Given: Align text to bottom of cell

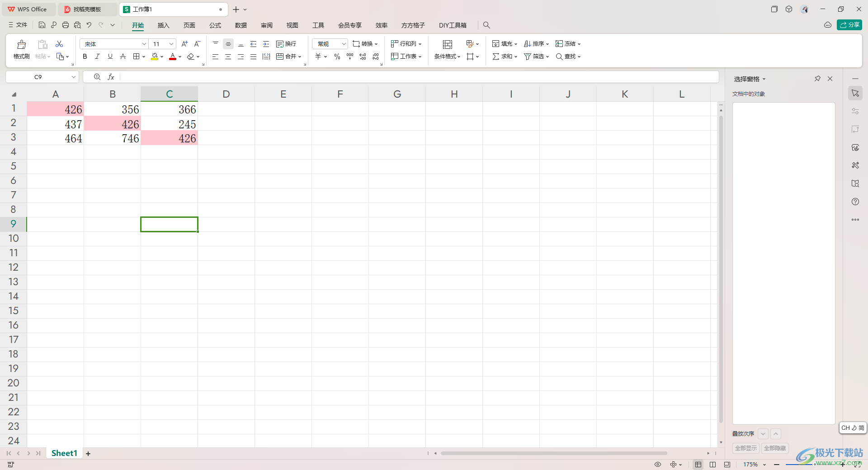Looking at the screenshot, I should 241,44.
